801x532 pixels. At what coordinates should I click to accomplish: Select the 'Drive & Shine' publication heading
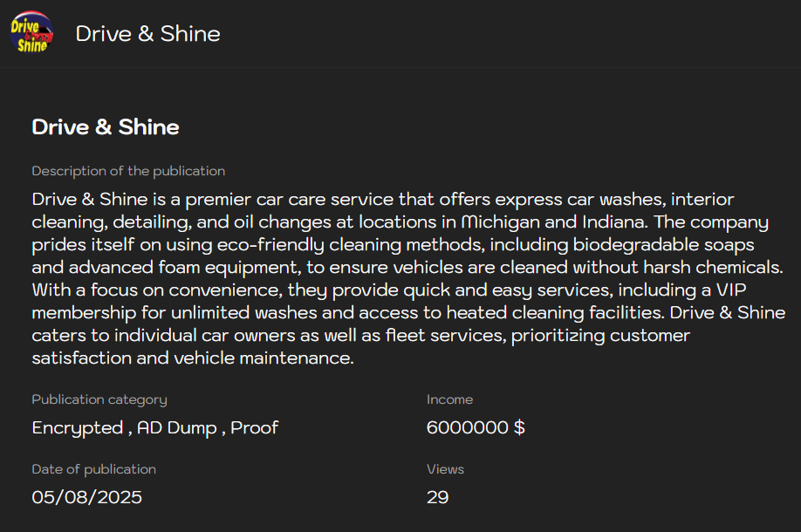105,127
